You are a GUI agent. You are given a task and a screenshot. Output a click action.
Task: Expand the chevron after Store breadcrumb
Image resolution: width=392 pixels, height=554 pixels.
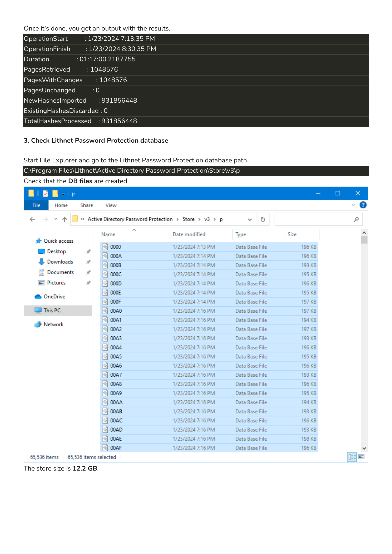[199, 219]
